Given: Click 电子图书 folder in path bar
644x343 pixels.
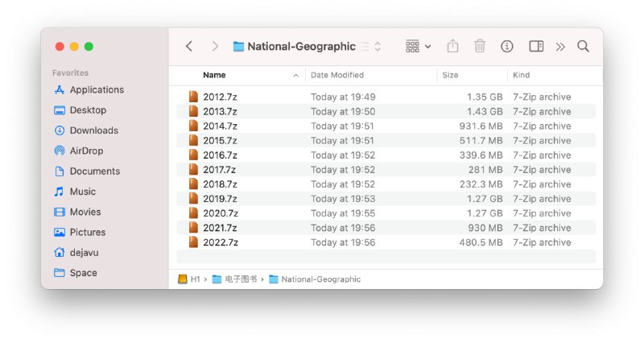Looking at the screenshot, I should [235, 279].
